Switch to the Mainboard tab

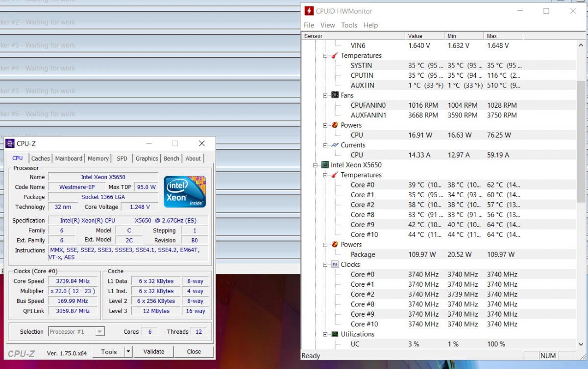coord(69,159)
